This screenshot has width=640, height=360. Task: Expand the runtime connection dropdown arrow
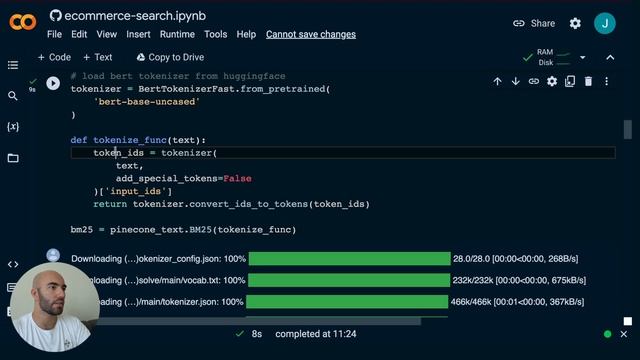tap(582, 58)
